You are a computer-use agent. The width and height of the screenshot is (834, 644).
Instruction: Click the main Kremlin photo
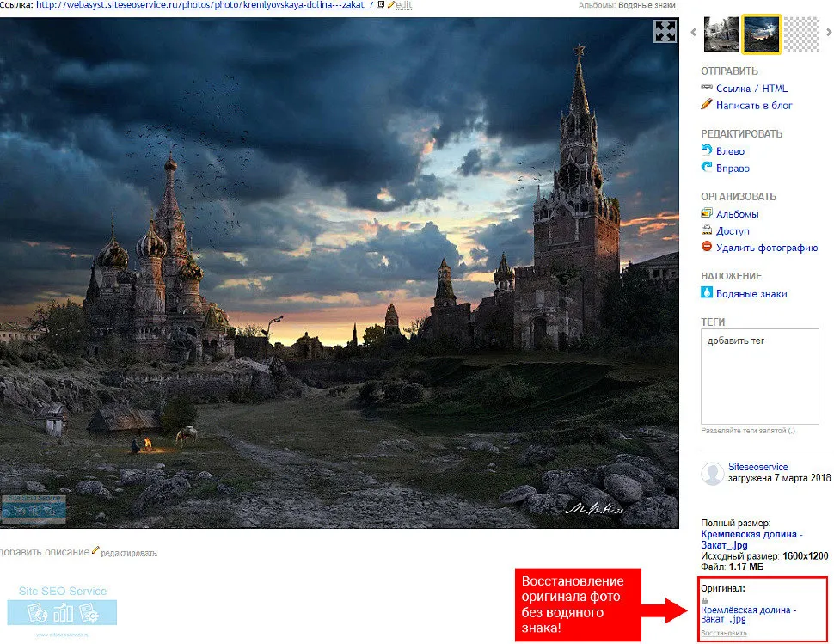(x=340, y=273)
